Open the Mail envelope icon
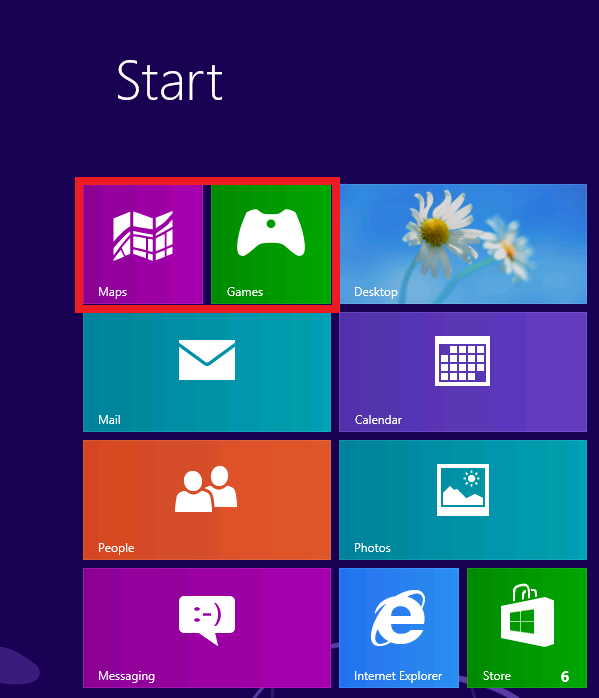Image resolution: width=599 pixels, height=698 pixels. 207,360
